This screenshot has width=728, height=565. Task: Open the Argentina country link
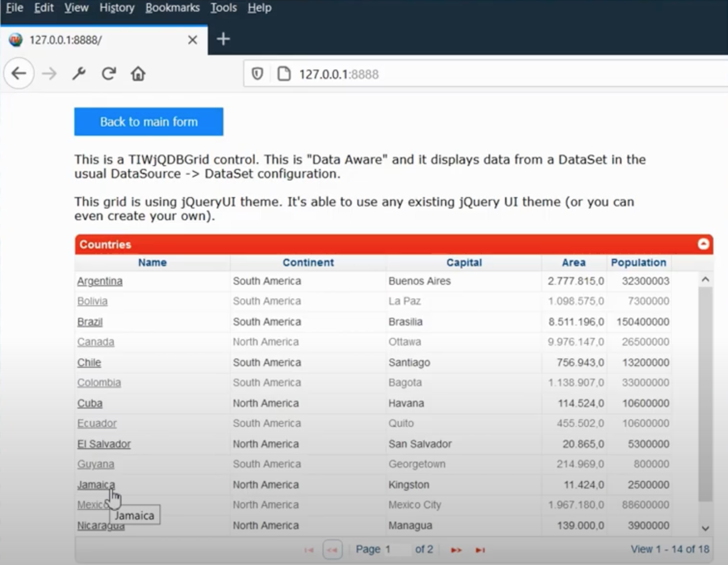[x=100, y=281]
